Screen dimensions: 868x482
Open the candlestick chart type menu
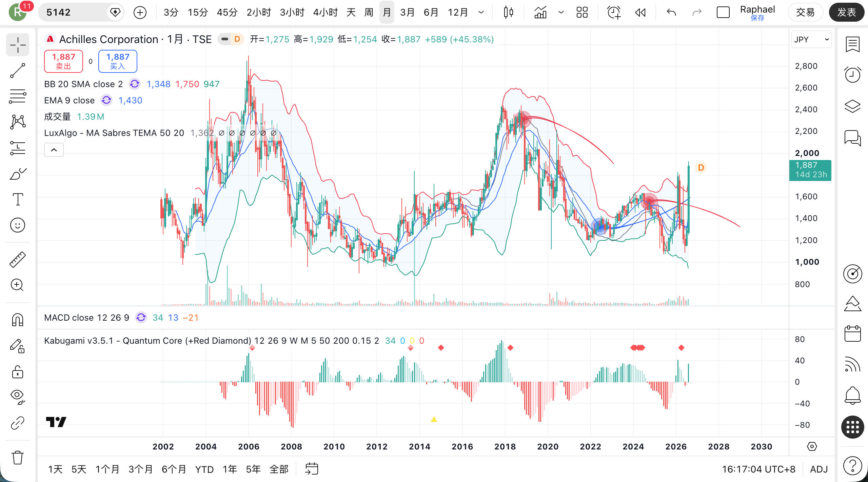[508, 13]
